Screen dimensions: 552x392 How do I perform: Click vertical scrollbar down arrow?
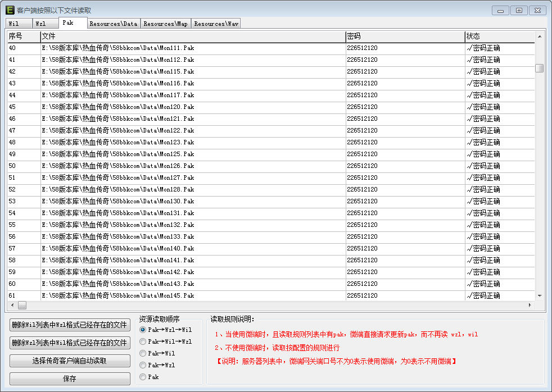(x=539, y=296)
